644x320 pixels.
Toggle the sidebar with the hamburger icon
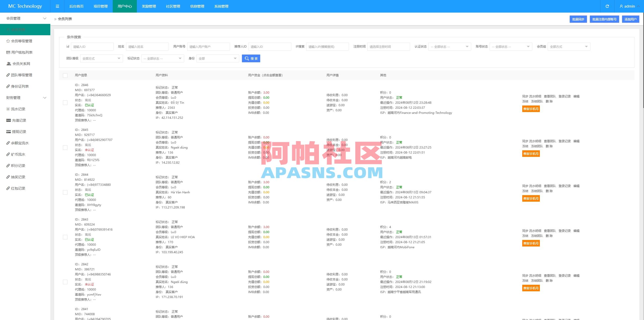pyautogui.click(x=57, y=6)
